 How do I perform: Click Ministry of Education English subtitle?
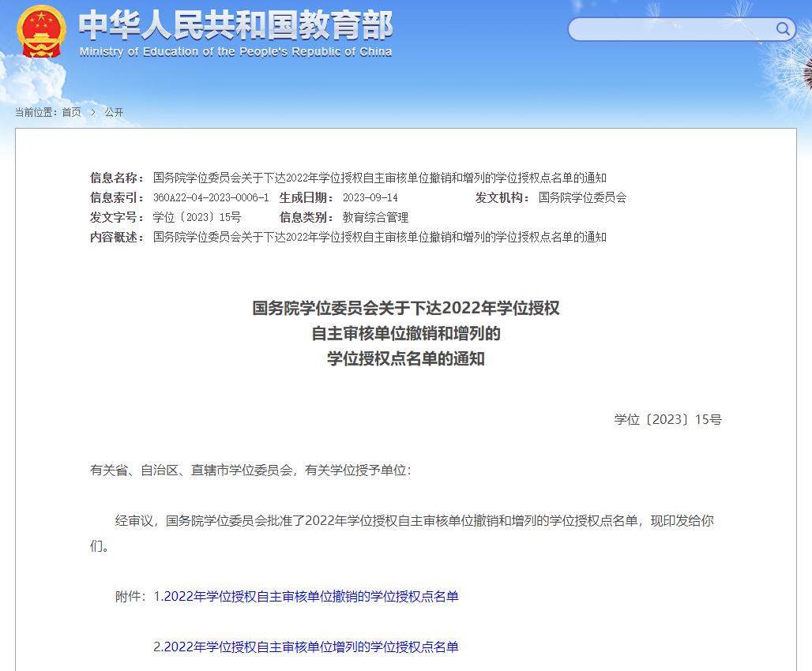[x=235, y=52]
